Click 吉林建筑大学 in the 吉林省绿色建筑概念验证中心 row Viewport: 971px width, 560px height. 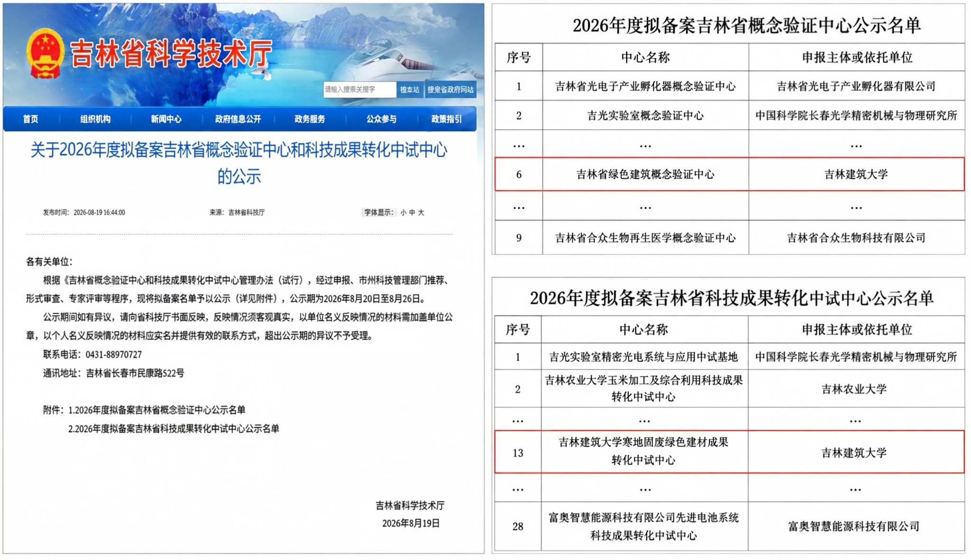[x=856, y=174]
